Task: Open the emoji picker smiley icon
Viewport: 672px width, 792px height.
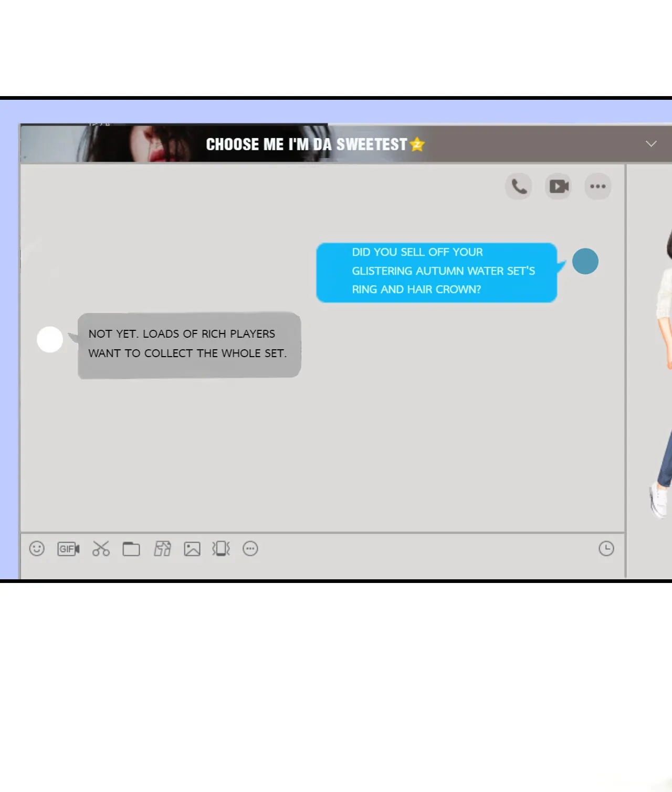Action: (x=37, y=549)
